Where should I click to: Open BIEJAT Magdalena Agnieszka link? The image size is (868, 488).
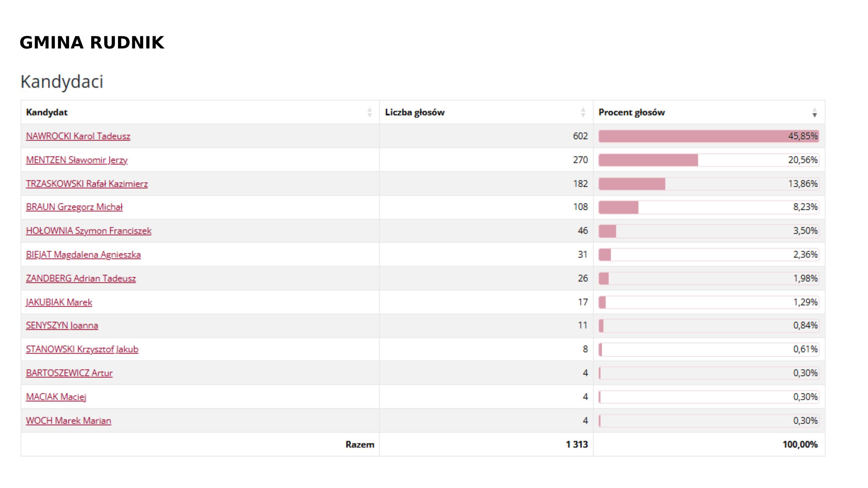pyautogui.click(x=83, y=255)
